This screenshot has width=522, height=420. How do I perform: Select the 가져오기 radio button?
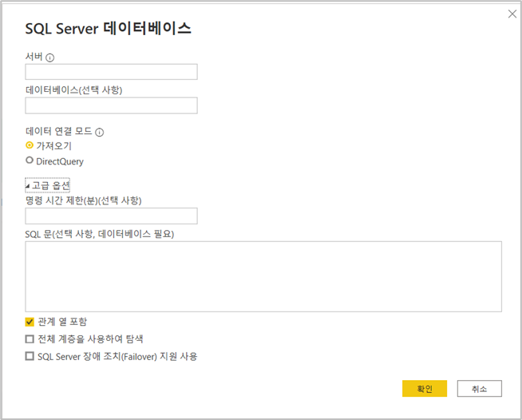tap(30, 145)
